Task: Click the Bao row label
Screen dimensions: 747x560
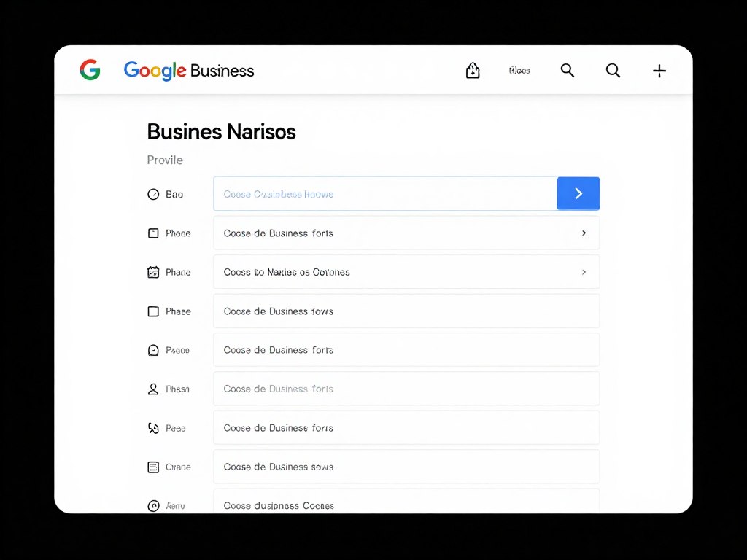Action: click(174, 194)
